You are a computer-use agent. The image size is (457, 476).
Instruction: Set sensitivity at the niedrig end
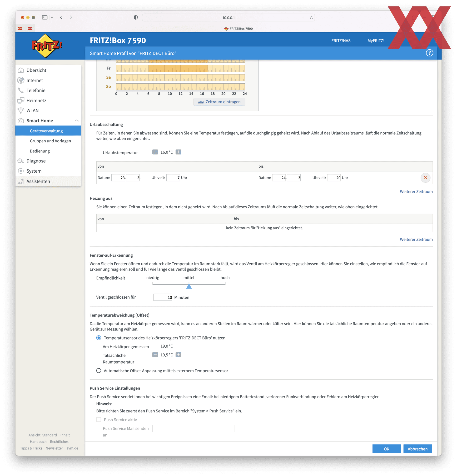[x=153, y=283]
